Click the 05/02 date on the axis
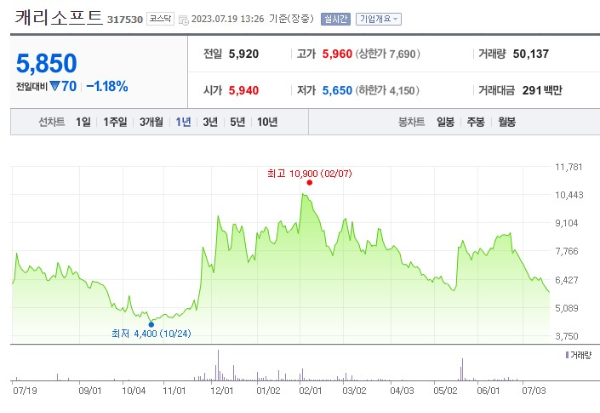The height and width of the screenshot is (413, 600). 445,391
